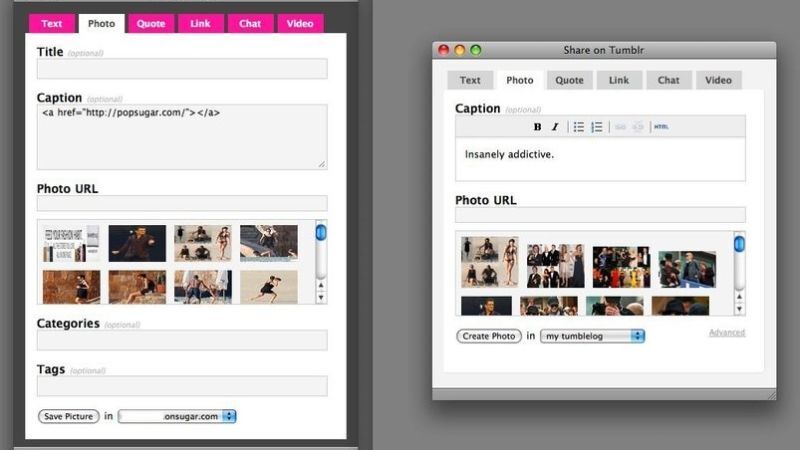The height and width of the screenshot is (450, 800).
Task: Click the insert link icon in caption toolbar
Action: (620, 127)
